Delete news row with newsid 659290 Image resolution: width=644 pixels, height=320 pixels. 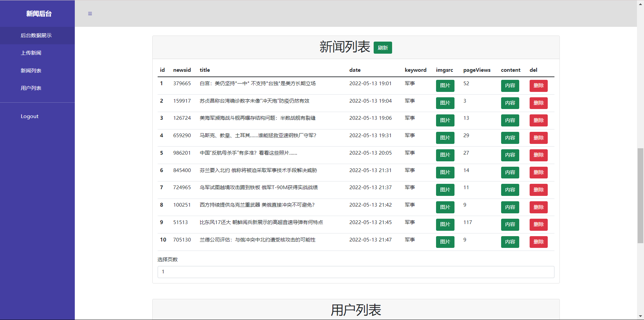click(x=539, y=138)
